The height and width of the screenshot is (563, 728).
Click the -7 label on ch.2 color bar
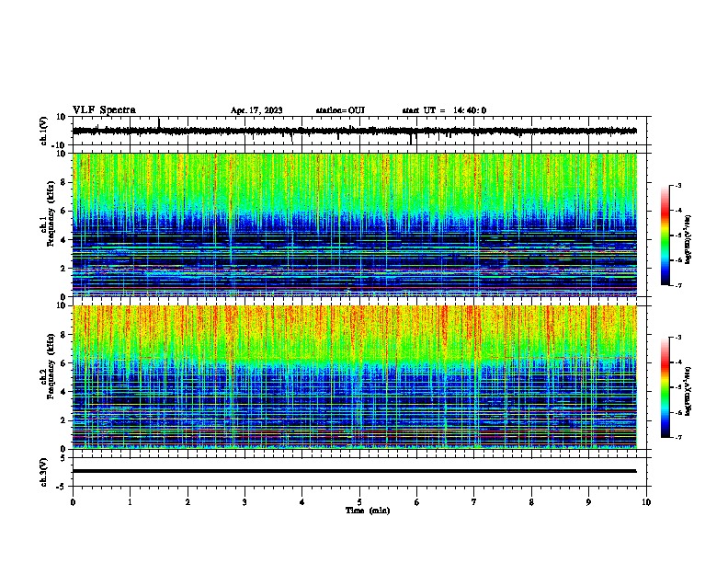click(677, 437)
